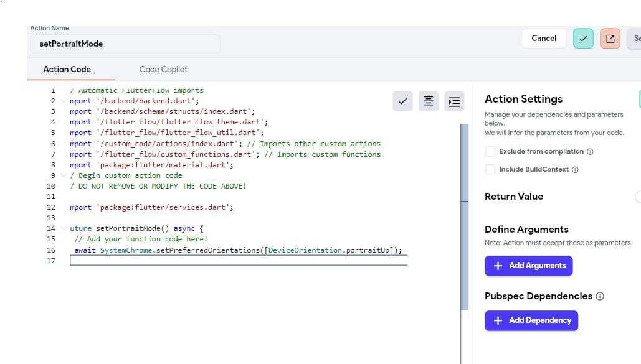The width and height of the screenshot is (641, 364).
Task: Click the center-align format code icon
Action: [428, 101]
